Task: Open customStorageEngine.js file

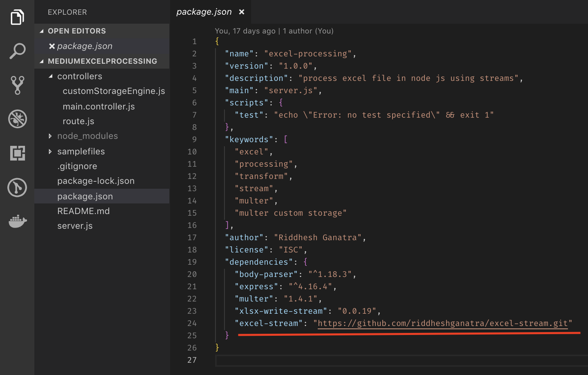Action: [114, 91]
